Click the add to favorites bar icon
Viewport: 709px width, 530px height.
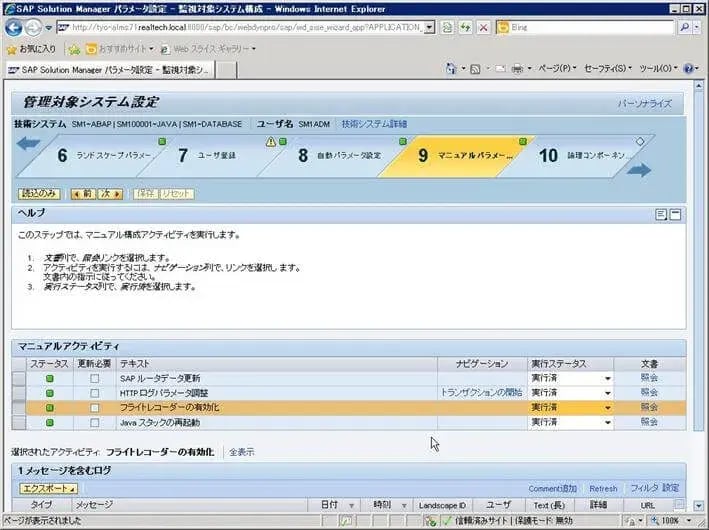pos(74,49)
